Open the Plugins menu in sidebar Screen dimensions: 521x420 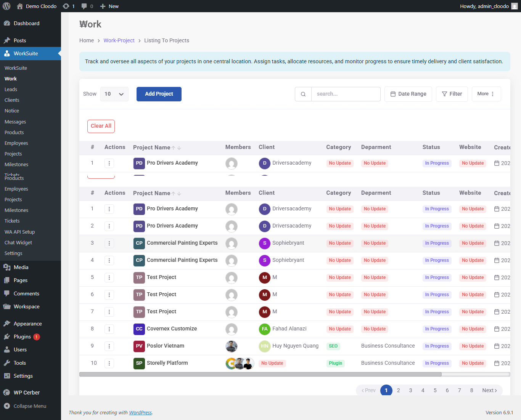[22, 337]
